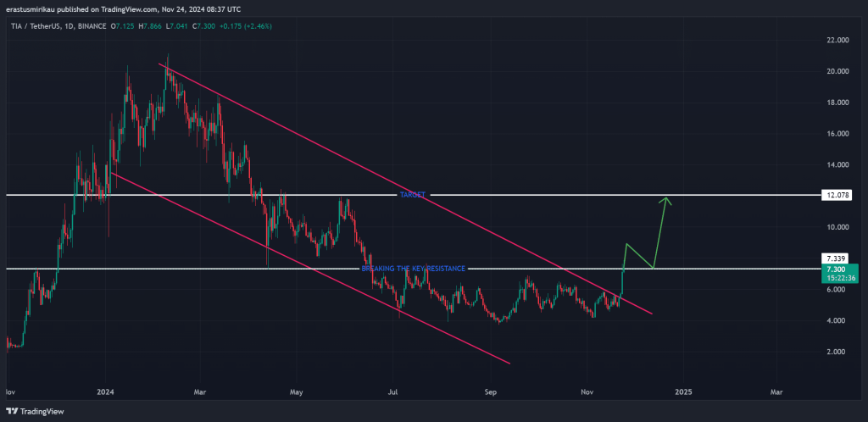Click the 14.000 price axis value

837,165
